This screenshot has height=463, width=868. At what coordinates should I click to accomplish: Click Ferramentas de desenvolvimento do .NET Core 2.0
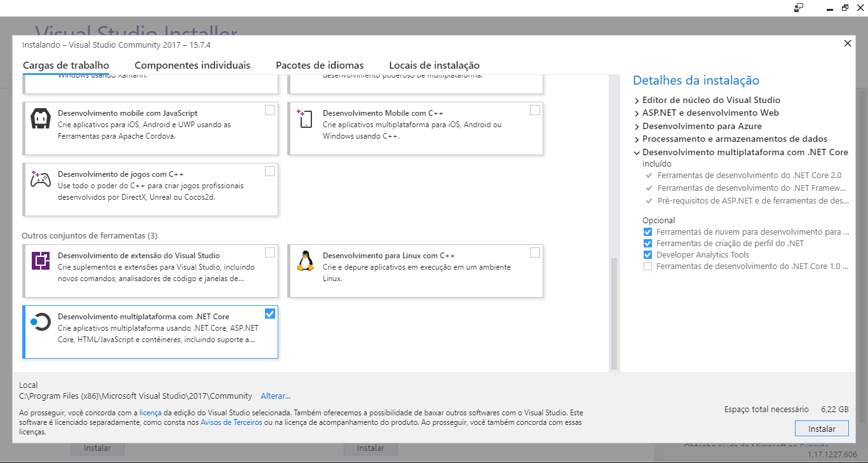click(749, 176)
